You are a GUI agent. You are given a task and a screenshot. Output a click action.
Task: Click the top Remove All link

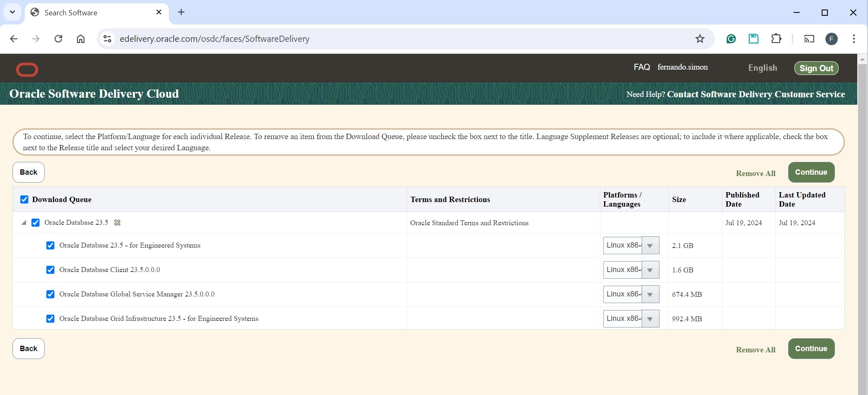click(755, 173)
